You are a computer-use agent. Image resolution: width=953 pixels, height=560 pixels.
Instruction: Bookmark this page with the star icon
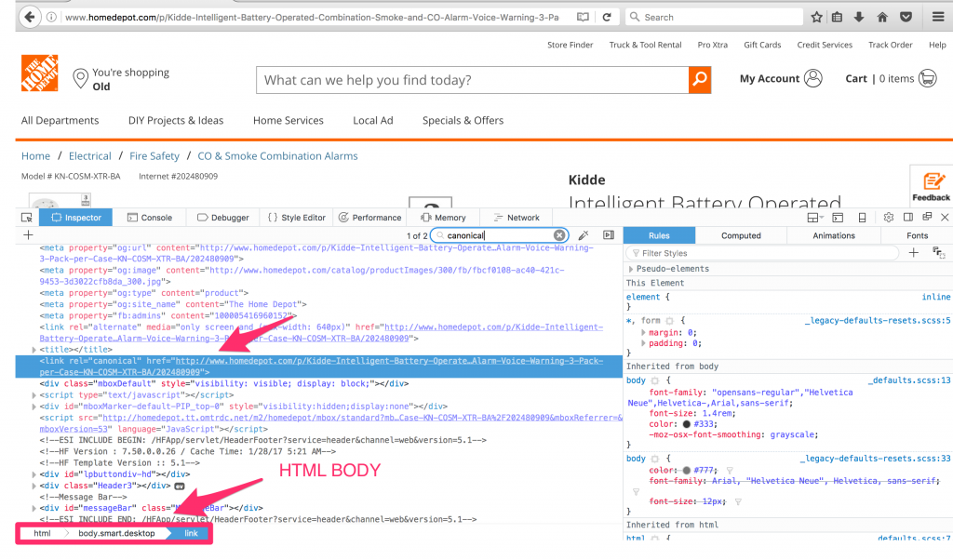pos(816,17)
